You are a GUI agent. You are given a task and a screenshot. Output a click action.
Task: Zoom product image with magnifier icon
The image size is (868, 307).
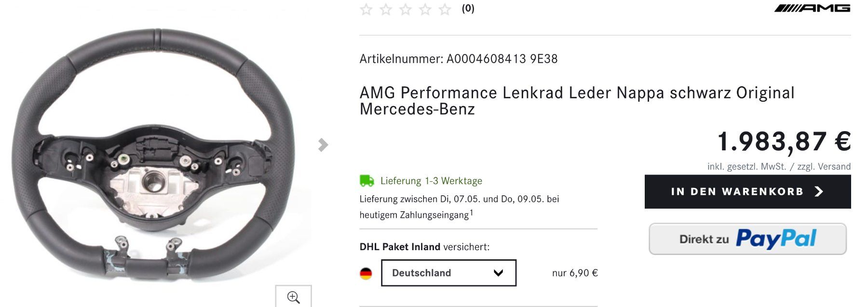tap(293, 297)
